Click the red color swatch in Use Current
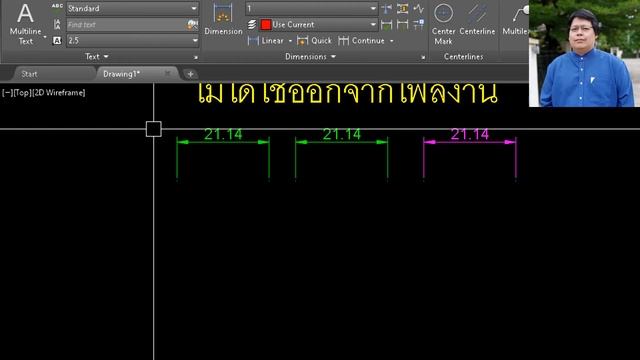This screenshot has height=360, width=640. [266, 24]
